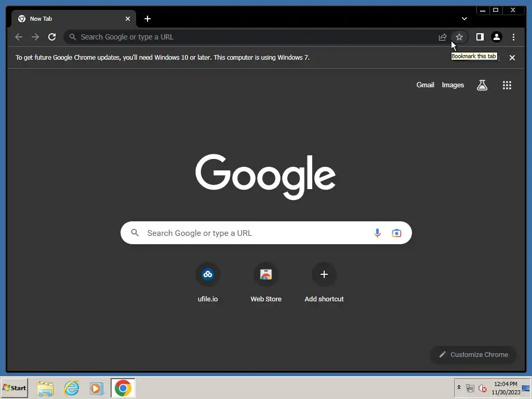Click Chrome taskbar icon
Screen dimensions: 532x399
point(123,388)
